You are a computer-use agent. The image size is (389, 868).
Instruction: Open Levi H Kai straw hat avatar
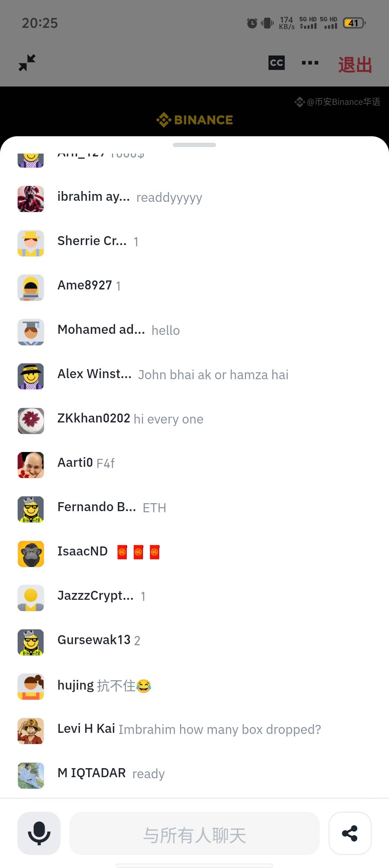31,731
